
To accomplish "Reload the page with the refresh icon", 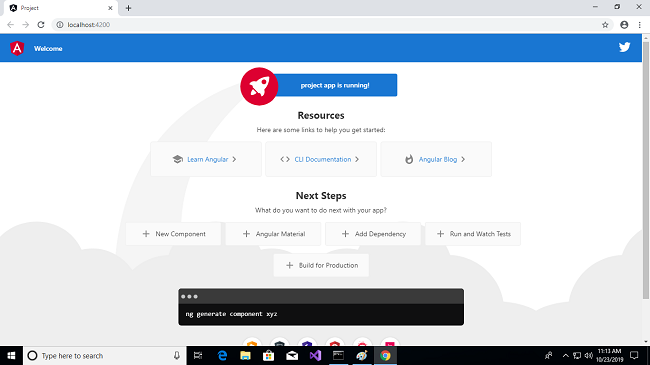I will [41, 25].
